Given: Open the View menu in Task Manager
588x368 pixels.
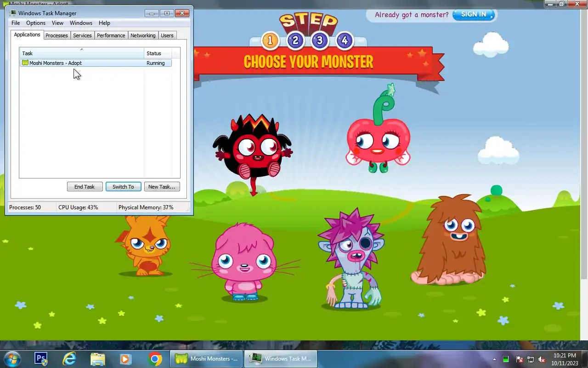Looking at the screenshot, I should click(57, 23).
